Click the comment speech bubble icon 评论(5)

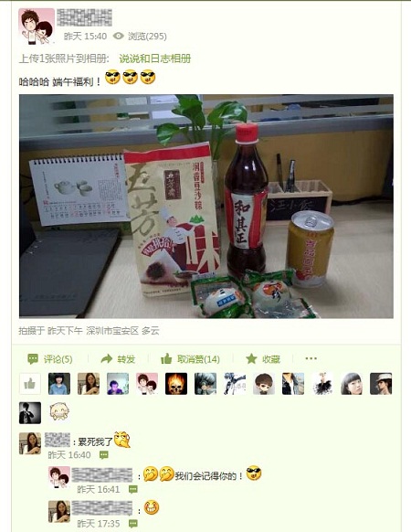(x=33, y=359)
